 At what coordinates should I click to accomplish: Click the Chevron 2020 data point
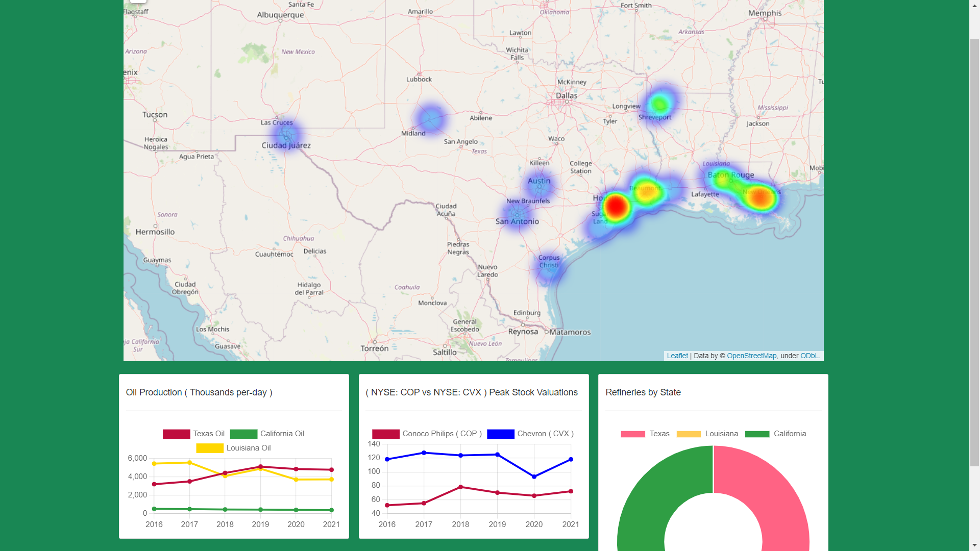click(x=534, y=477)
